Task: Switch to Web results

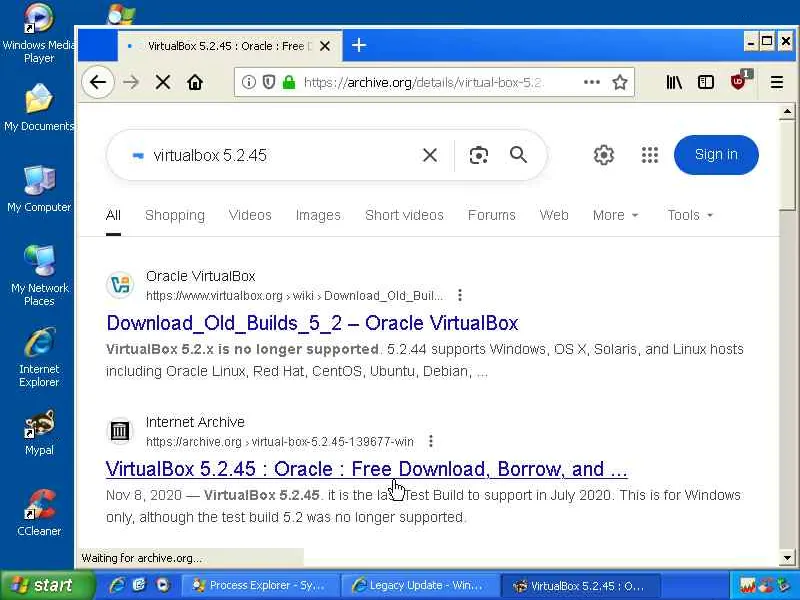Action: click(554, 215)
